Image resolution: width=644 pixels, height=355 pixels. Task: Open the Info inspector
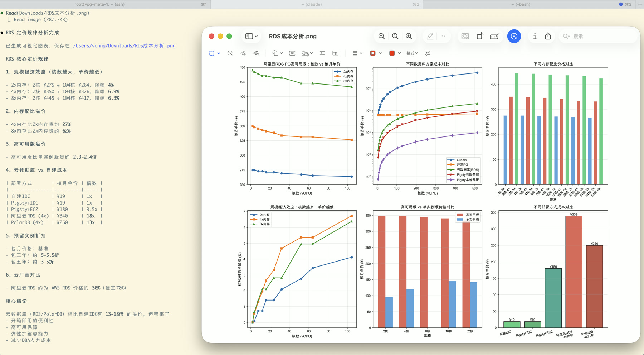(x=535, y=36)
